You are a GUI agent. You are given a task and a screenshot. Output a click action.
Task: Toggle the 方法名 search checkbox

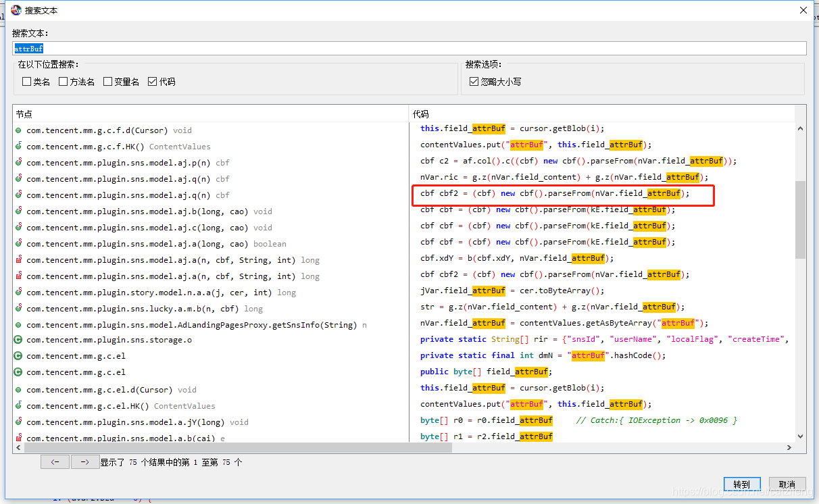64,82
